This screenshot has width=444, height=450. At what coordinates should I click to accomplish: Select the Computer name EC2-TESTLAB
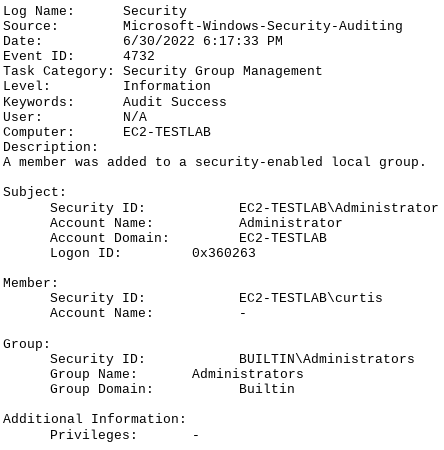click(x=167, y=132)
